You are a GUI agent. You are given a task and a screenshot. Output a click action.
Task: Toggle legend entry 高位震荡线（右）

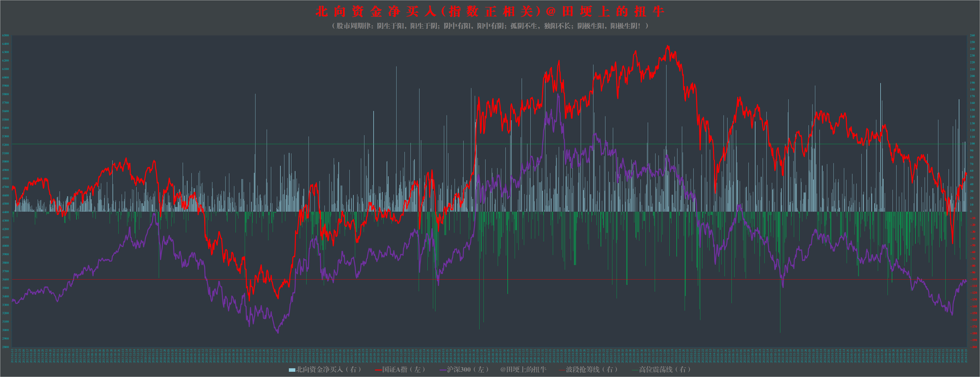[661, 369]
